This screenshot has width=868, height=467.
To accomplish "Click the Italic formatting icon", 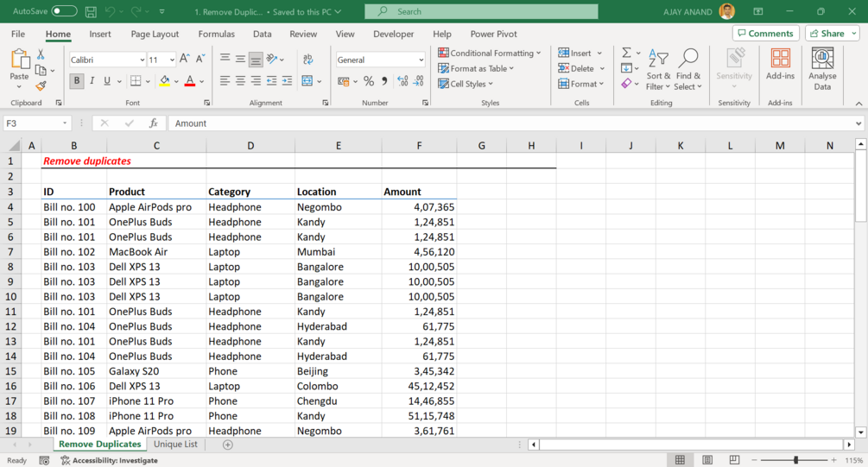I will tap(92, 81).
